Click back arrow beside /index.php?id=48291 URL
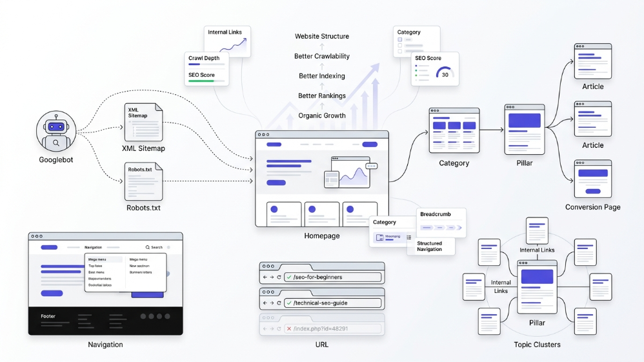Viewport: 644px width, 362px height. (265, 328)
